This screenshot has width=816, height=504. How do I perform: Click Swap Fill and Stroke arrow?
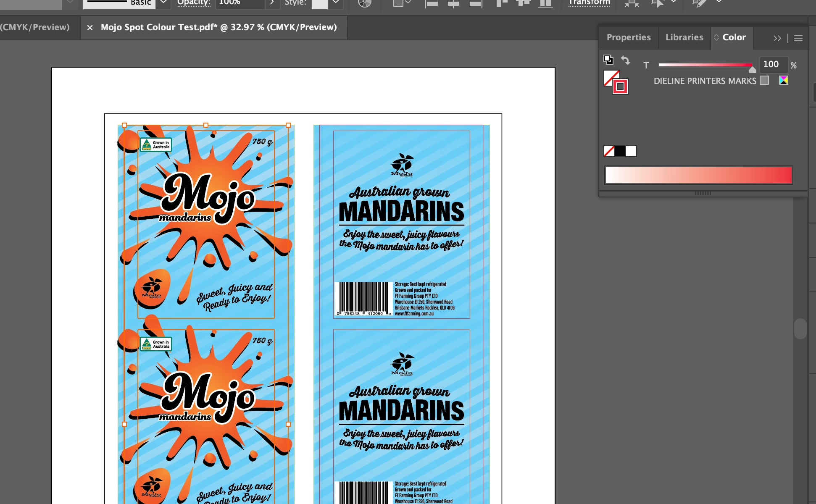[x=626, y=60]
